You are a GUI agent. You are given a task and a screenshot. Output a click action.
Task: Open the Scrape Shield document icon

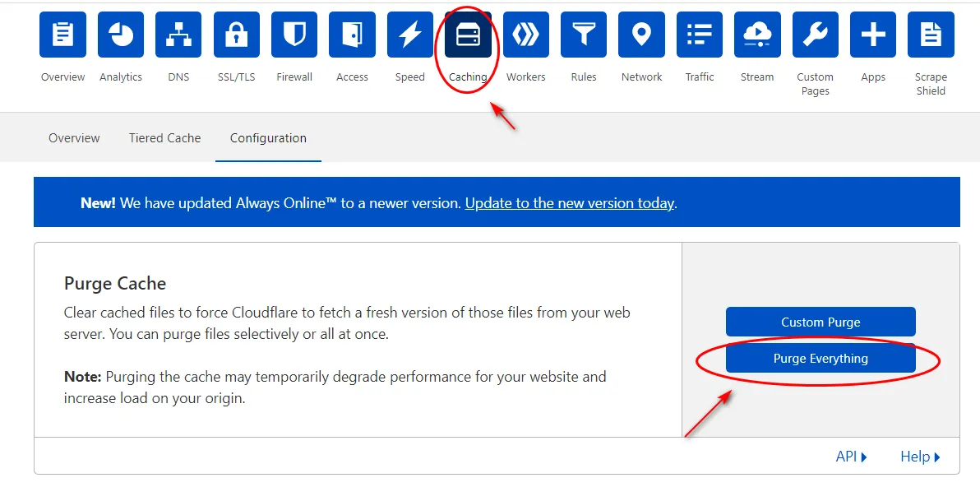[931, 35]
